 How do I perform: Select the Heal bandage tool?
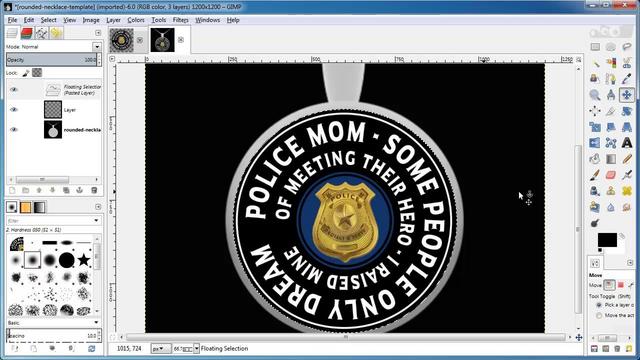tap(627, 191)
